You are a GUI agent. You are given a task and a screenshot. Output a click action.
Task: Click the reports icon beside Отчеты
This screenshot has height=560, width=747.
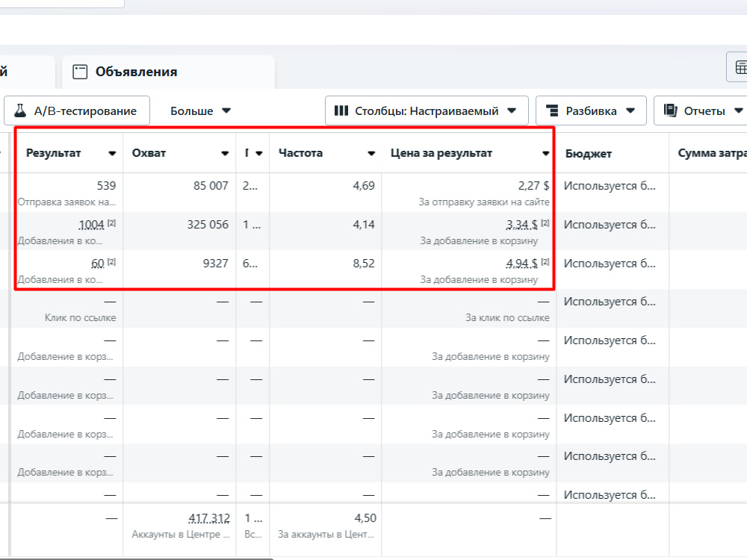point(670,111)
